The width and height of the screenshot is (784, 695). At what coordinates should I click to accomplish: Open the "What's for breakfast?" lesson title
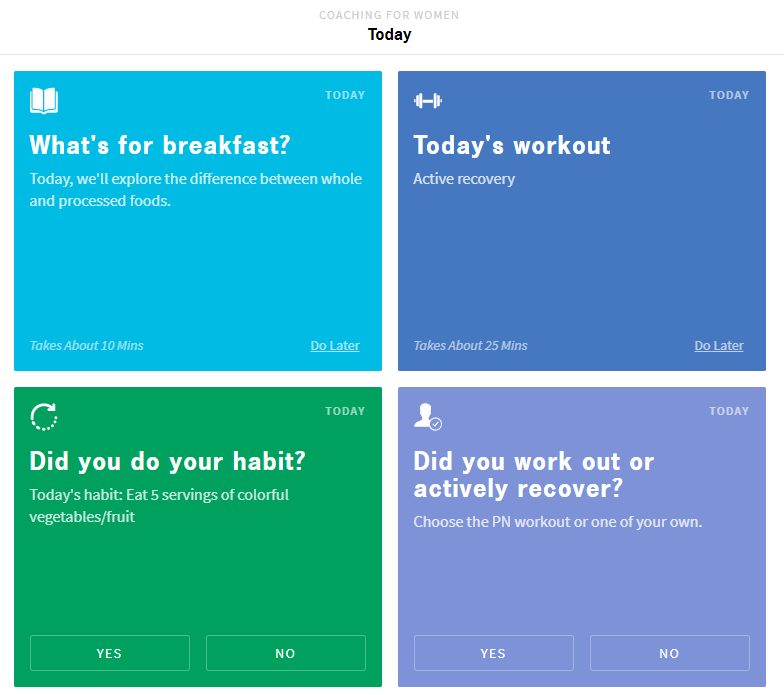tap(159, 146)
